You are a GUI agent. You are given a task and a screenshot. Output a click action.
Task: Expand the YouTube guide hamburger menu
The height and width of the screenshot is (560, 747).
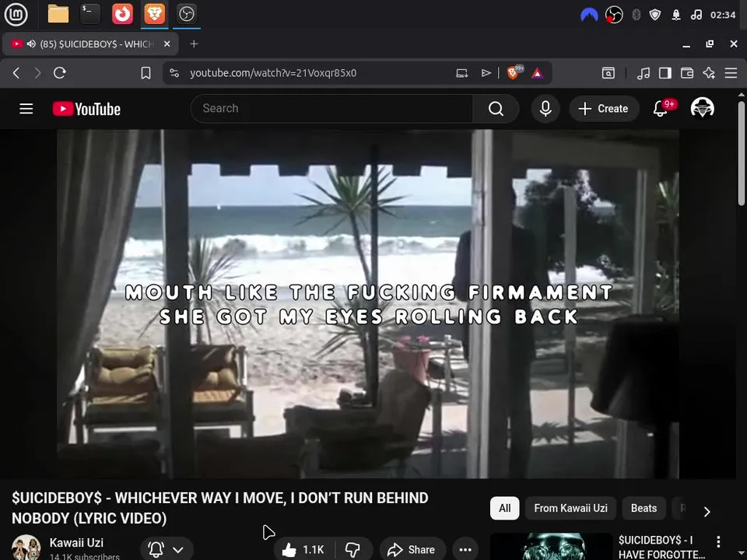point(26,109)
